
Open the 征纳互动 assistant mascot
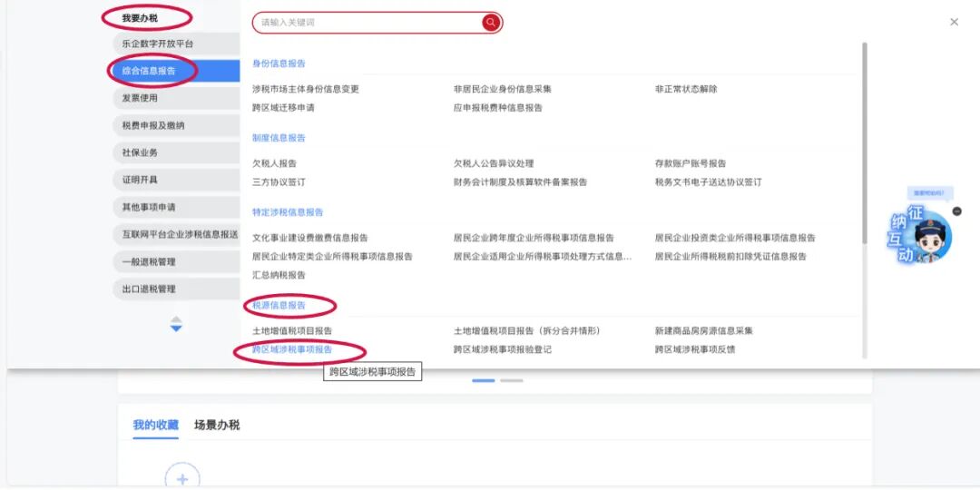[x=920, y=235]
